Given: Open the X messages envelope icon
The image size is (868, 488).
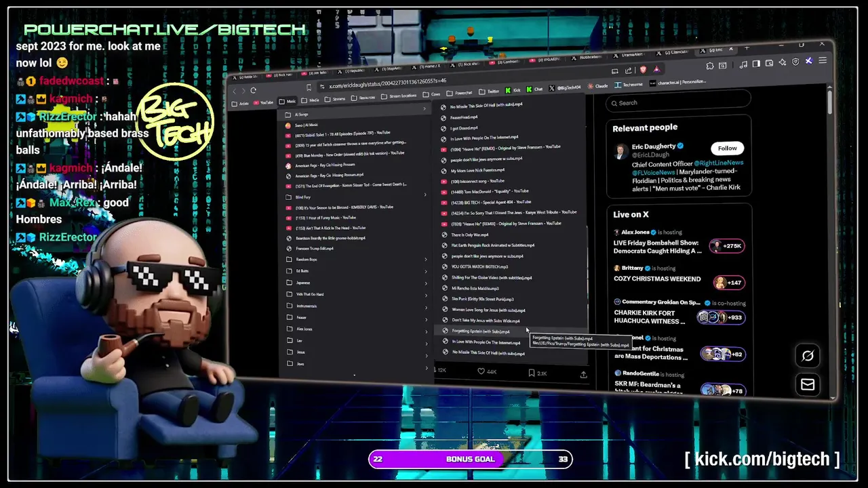Looking at the screenshot, I should [x=808, y=385].
